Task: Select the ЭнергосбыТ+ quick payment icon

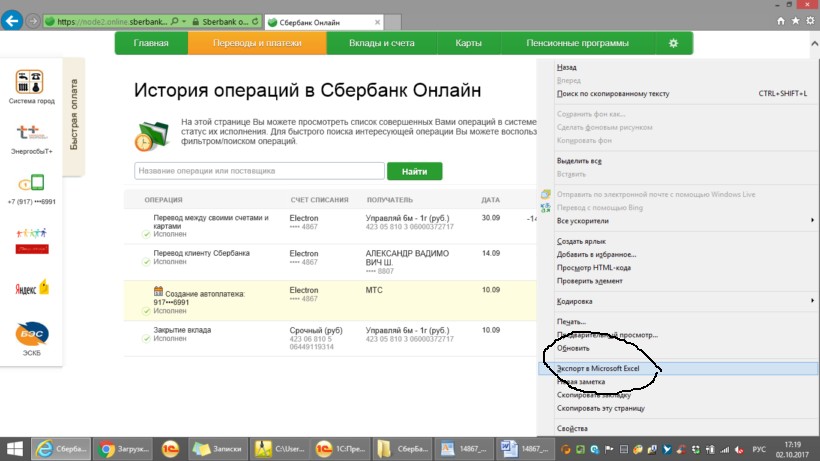Action: click(31, 132)
